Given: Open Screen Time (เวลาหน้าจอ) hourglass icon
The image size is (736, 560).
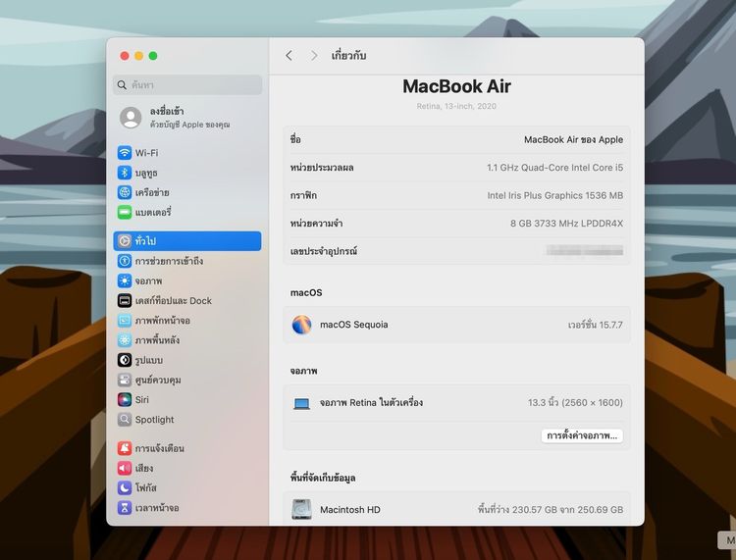Looking at the screenshot, I should (x=125, y=507).
